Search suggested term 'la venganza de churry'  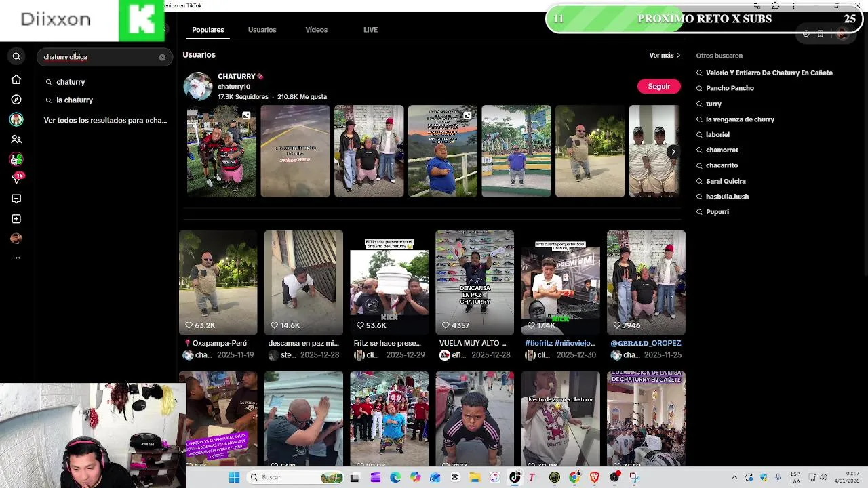740,119
